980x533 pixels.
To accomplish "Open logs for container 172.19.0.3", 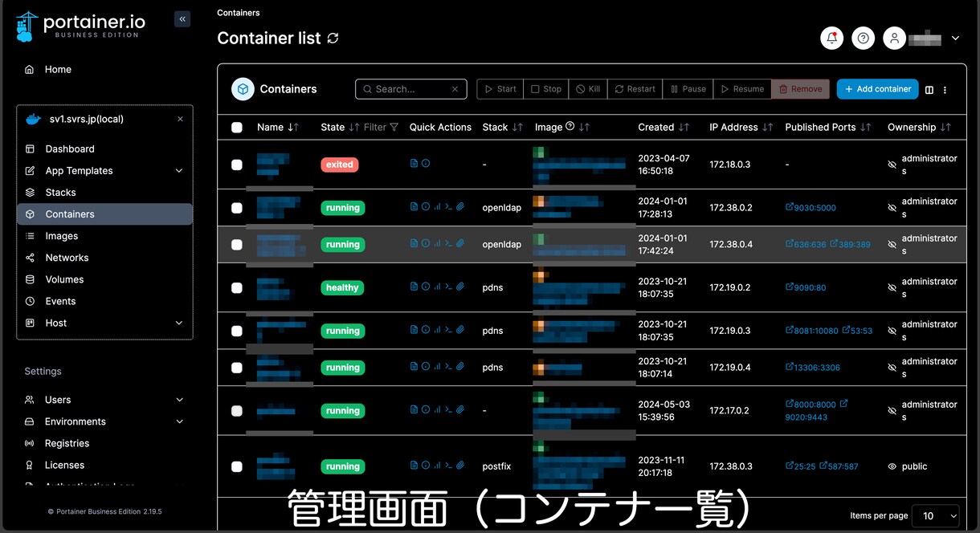I will (414, 330).
